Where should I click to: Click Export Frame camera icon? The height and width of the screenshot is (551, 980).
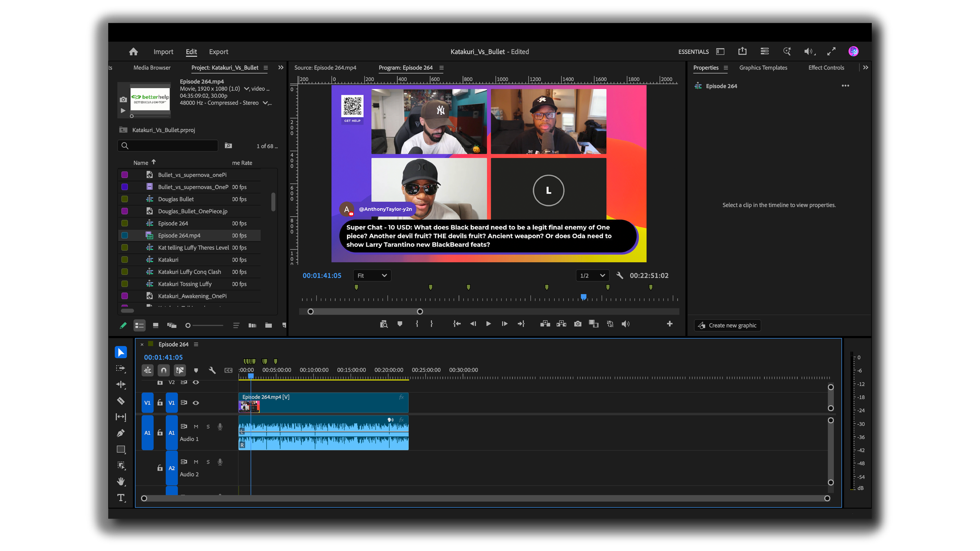coord(577,324)
